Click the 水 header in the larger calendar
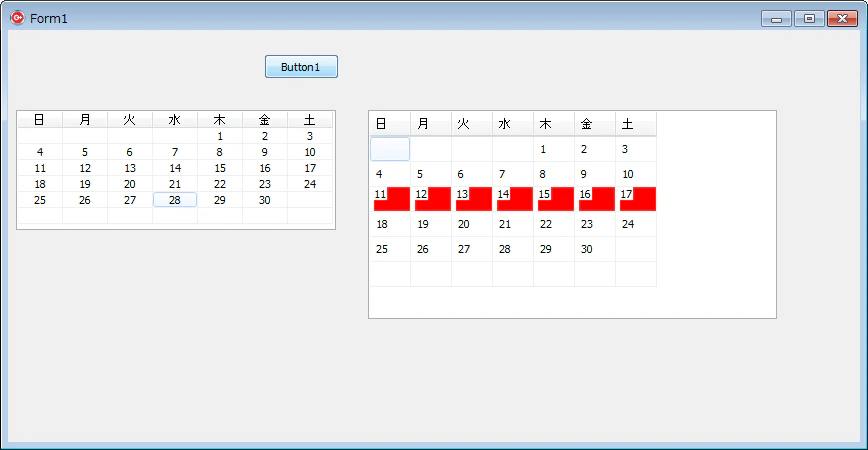Image resolution: width=868 pixels, height=450 pixels. pos(513,124)
